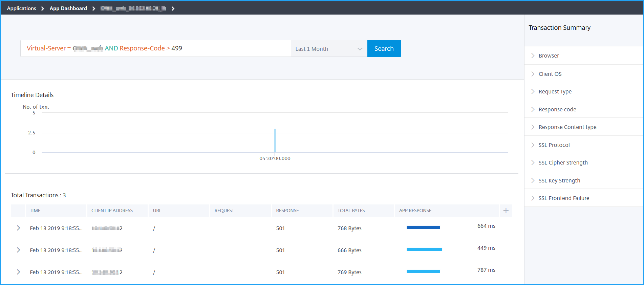Screen dimensions: 644x285
Task: Expand the Response code summary section
Action: point(584,109)
